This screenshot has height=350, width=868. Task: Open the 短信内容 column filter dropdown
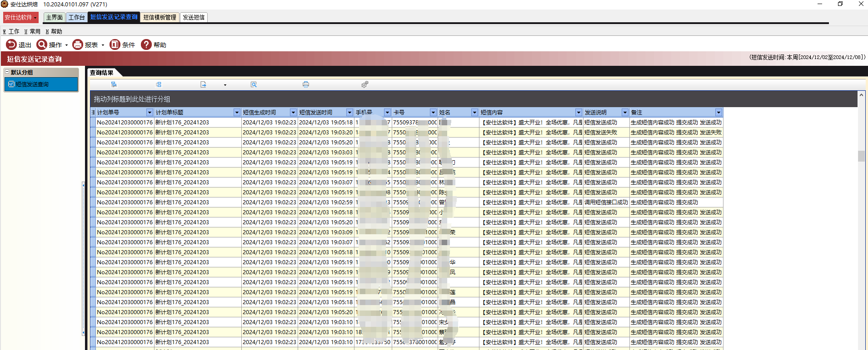click(579, 112)
